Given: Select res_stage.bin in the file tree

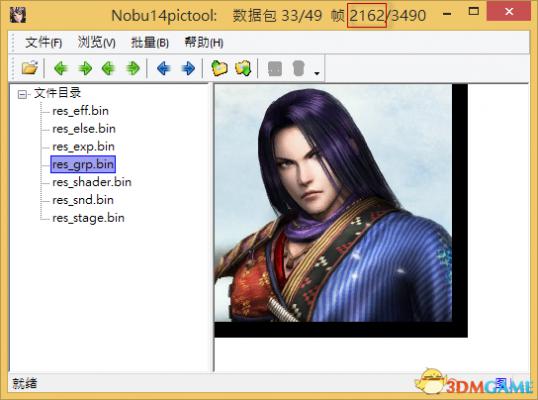Looking at the screenshot, I should pyautogui.click(x=88, y=218).
